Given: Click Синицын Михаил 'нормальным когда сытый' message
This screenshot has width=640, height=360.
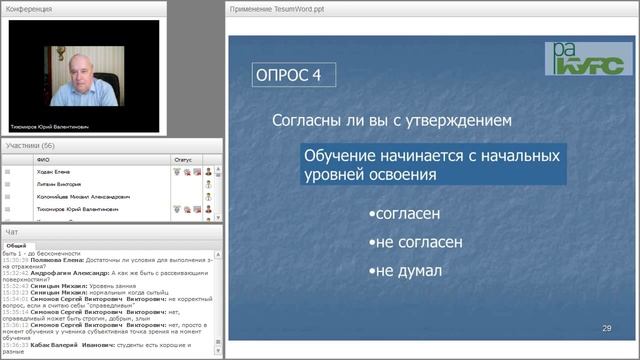Looking at the screenshot, I should click(x=85, y=293).
